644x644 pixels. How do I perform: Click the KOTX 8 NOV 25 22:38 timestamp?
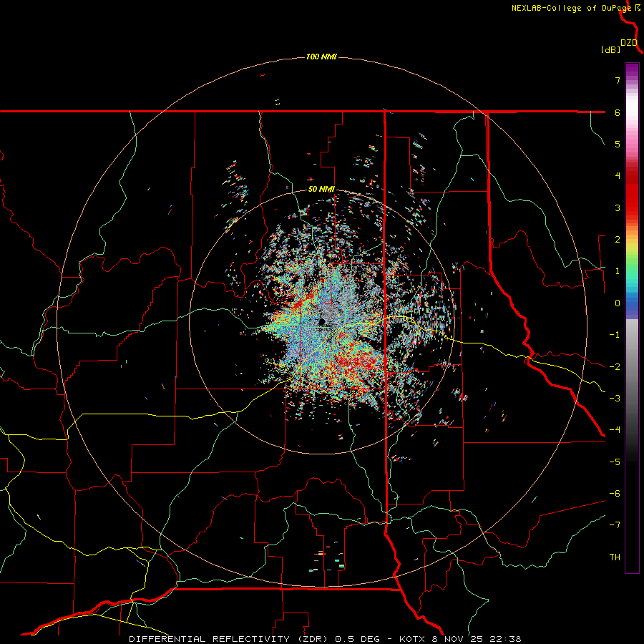460,639
